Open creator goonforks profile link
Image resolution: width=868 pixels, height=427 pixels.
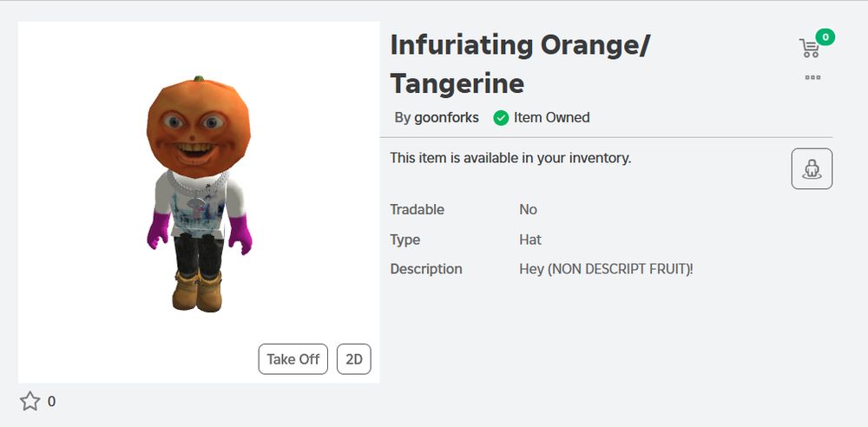click(x=446, y=117)
